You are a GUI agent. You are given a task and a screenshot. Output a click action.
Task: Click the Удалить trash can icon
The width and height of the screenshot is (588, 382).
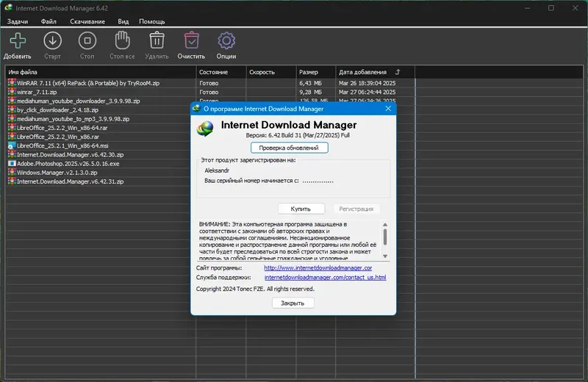click(x=157, y=40)
